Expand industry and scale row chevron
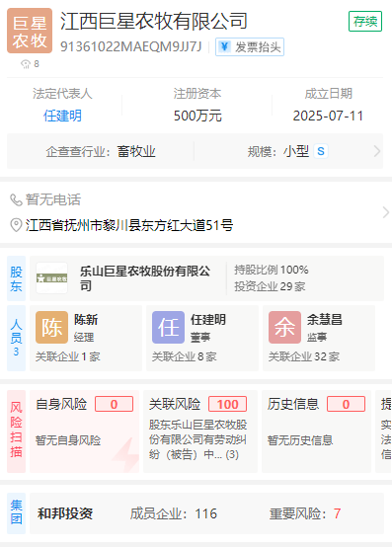392x549 pixels. click(x=377, y=151)
